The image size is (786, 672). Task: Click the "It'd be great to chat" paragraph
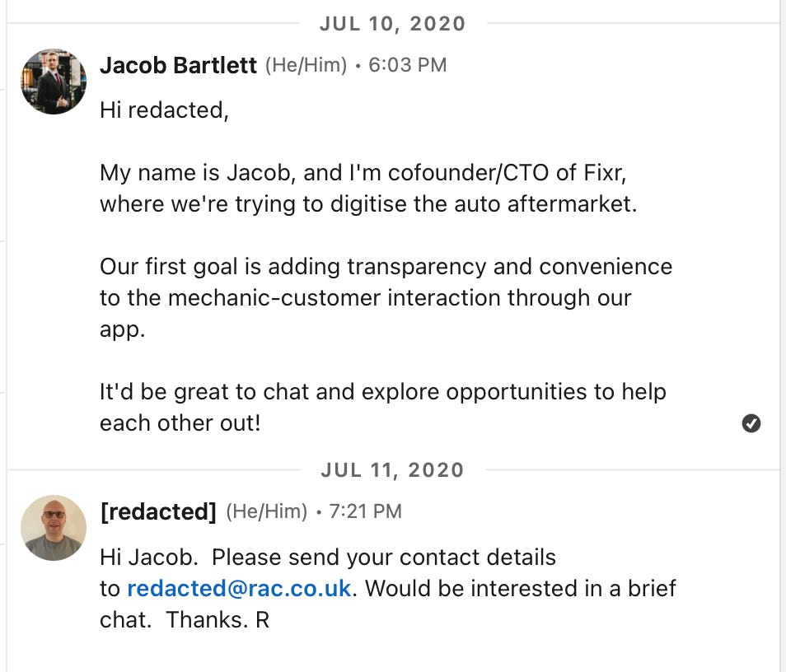coord(382,408)
